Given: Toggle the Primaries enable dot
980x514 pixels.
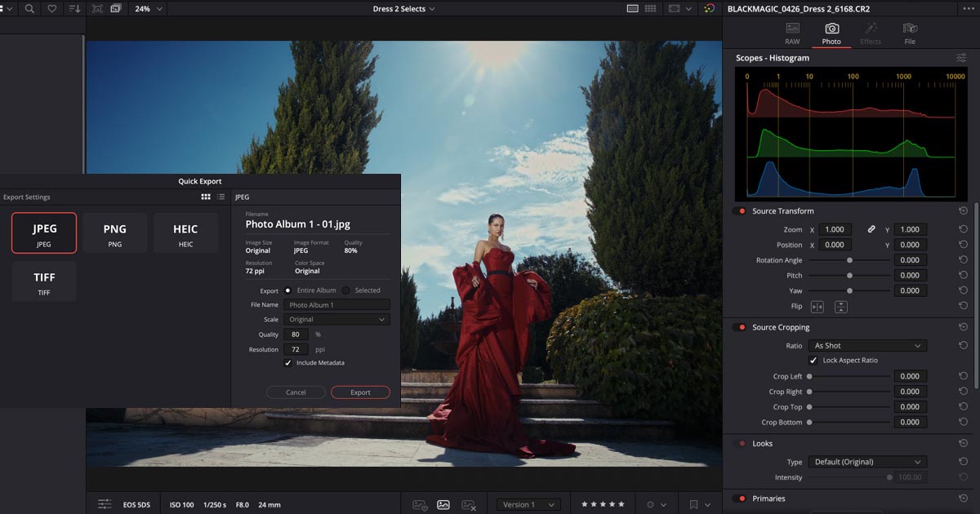Looking at the screenshot, I should coord(742,498).
